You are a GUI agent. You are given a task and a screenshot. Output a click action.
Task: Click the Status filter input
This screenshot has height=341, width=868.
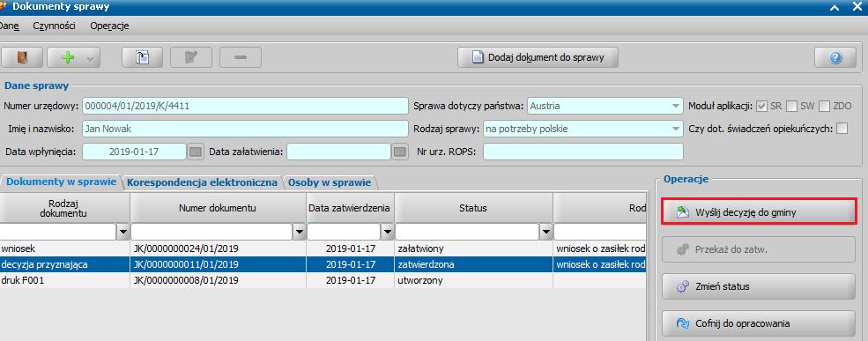467,232
